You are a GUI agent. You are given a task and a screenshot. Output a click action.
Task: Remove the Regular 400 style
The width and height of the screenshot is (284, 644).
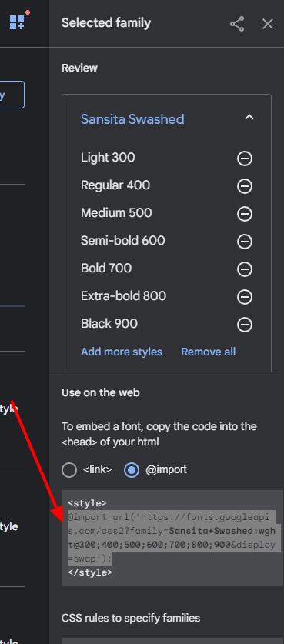click(245, 186)
